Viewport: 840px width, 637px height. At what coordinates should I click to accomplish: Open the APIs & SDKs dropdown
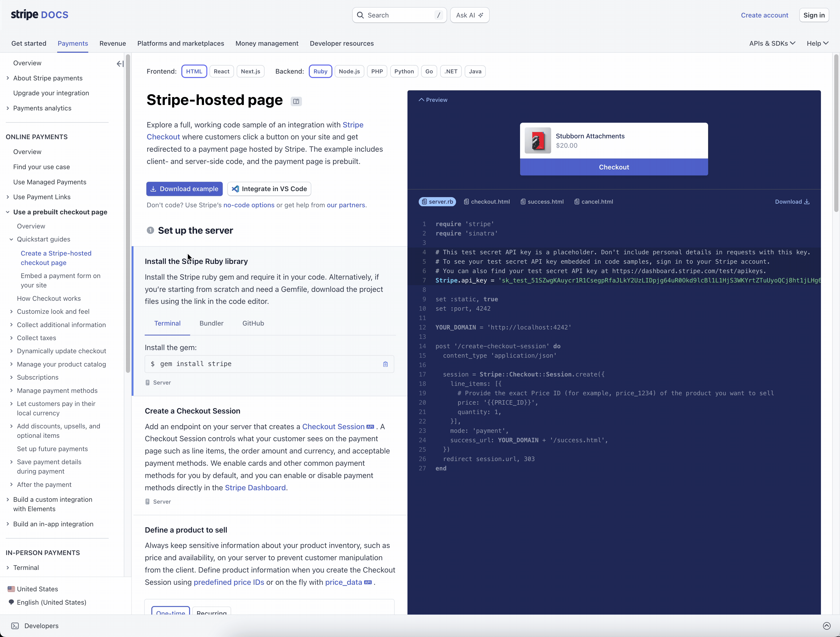point(772,43)
